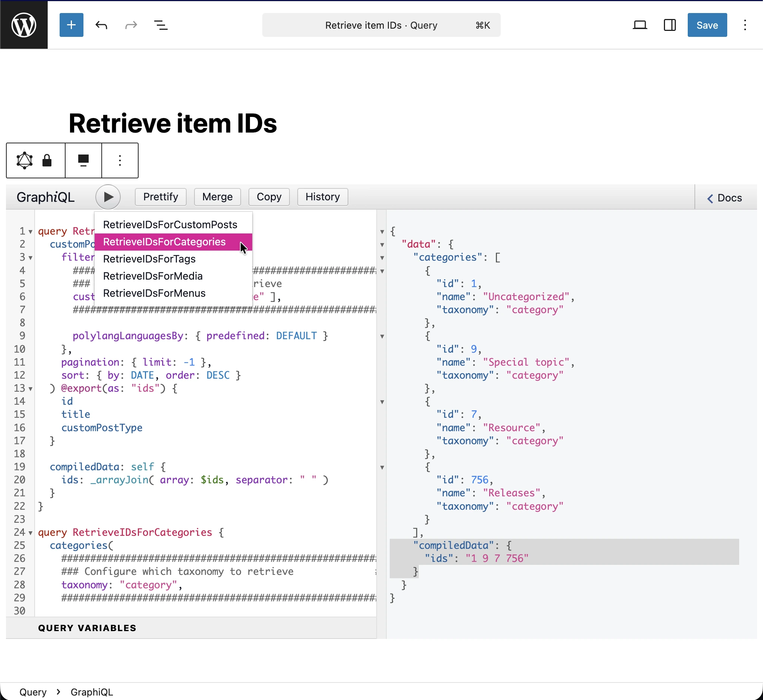Open the Query Variables section
The image size is (763, 700).
87,628
